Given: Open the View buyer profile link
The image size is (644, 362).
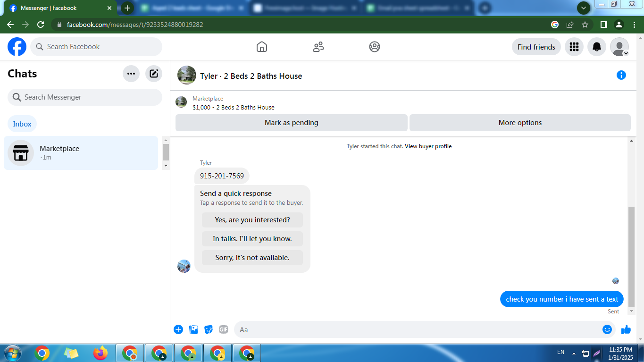Looking at the screenshot, I should tap(428, 146).
